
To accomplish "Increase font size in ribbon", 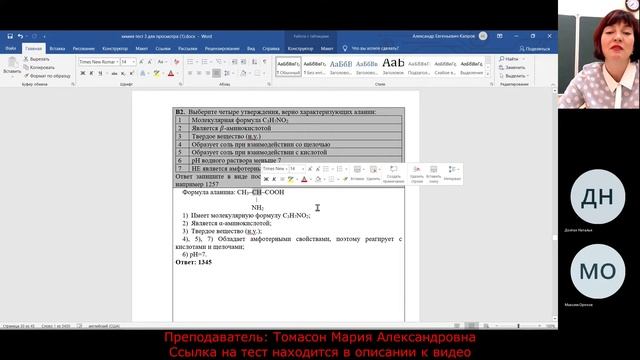I will [141, 62].
